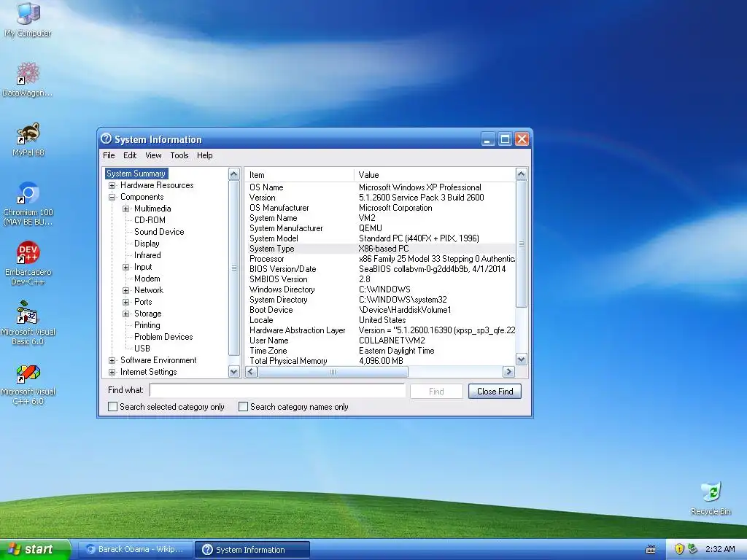
Task: Click the details horizontal scrollbar thumb
Action: click(x=333, y=372)
